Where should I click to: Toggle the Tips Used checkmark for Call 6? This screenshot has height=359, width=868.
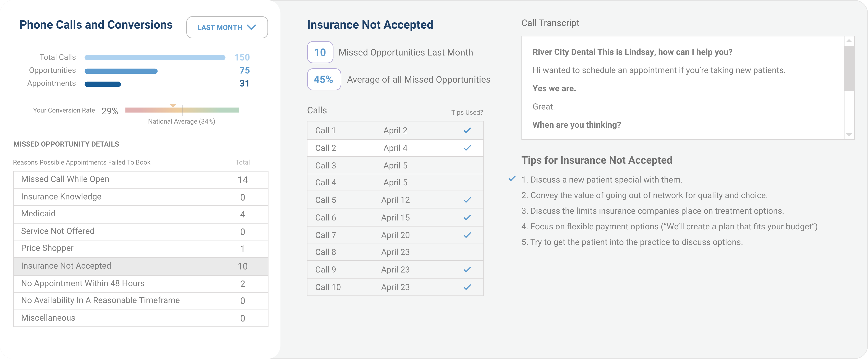(467, 218)
